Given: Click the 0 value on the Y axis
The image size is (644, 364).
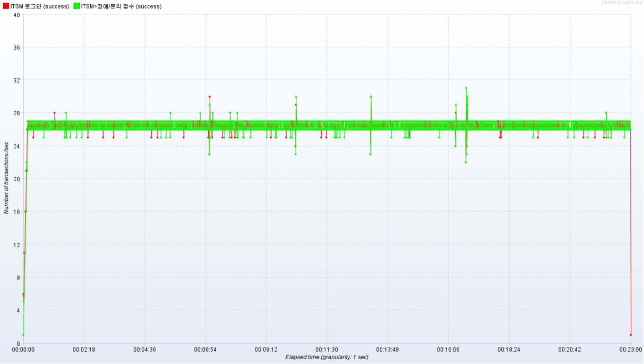Looking at the screenshot, I should pyautogui.click(x=18, y=343).
